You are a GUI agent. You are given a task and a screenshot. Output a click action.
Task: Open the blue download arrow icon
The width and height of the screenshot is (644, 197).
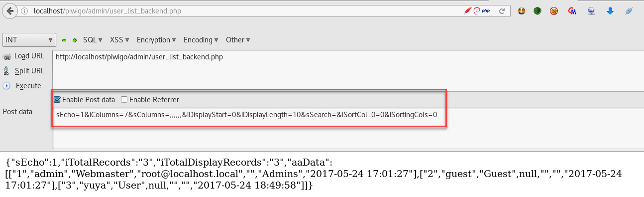tap(610, 11)
